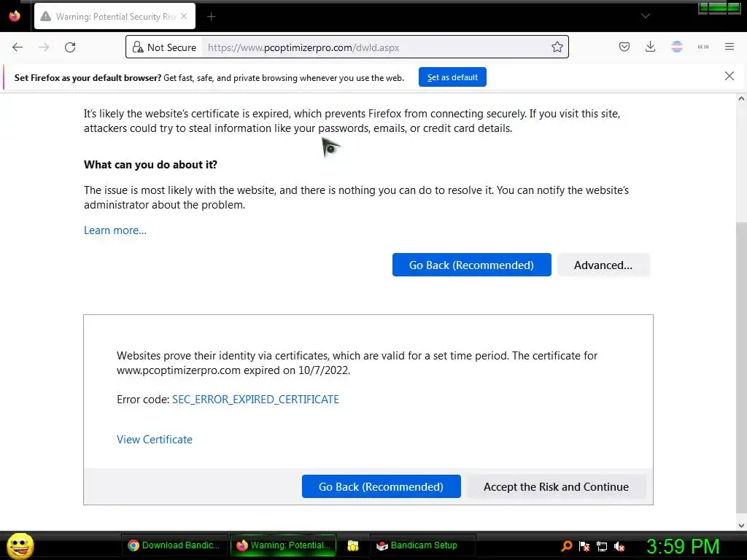Switch to Download Bandicam Chrome taskbar item

click(174, 545)
